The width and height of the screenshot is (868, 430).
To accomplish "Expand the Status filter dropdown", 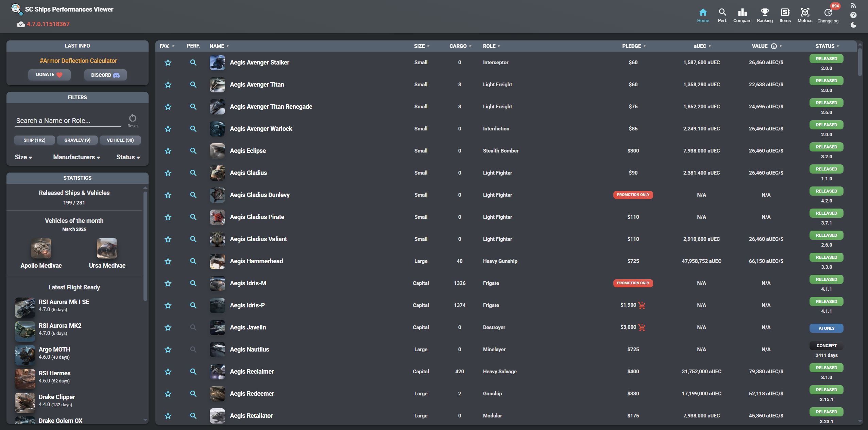I will coord(128,157).
